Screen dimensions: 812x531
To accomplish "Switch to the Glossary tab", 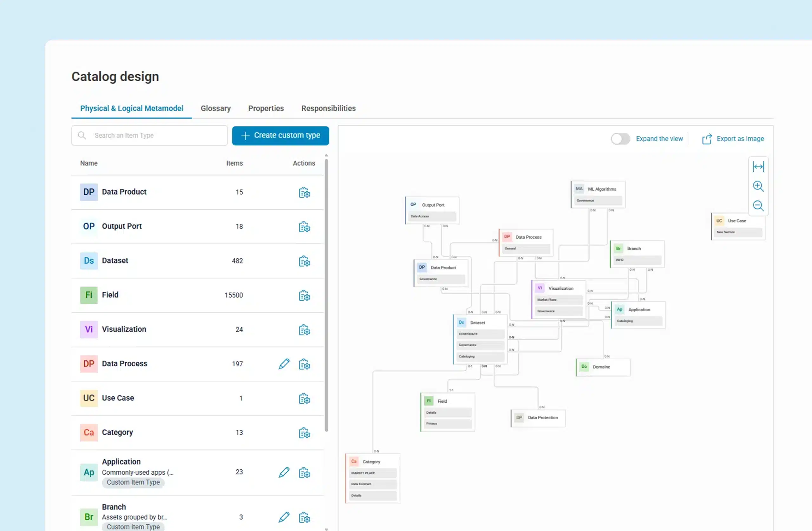I will 216,108.
